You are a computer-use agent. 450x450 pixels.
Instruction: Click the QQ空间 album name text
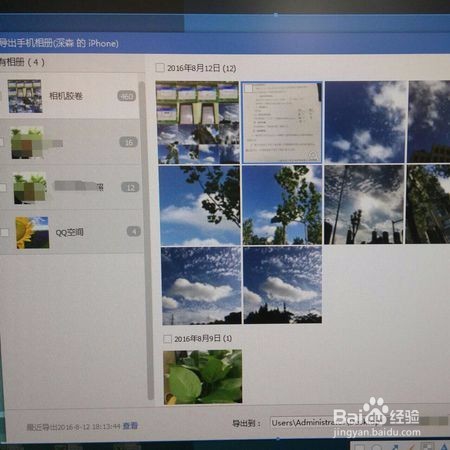pyautogui.click(x=69, y=232)
